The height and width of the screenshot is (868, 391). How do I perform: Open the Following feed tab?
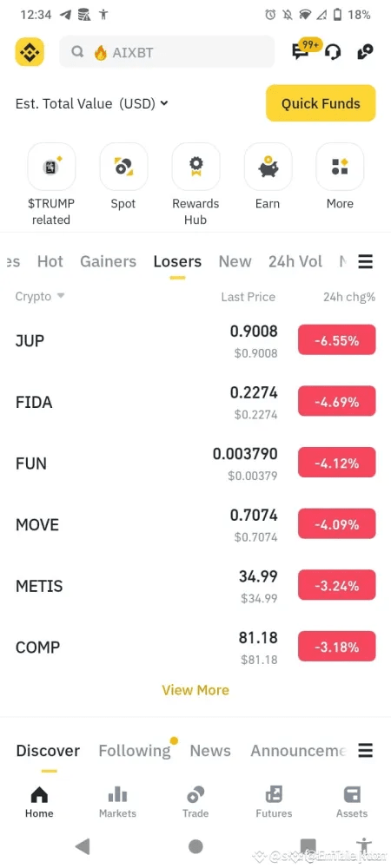(x=135, y=751)
